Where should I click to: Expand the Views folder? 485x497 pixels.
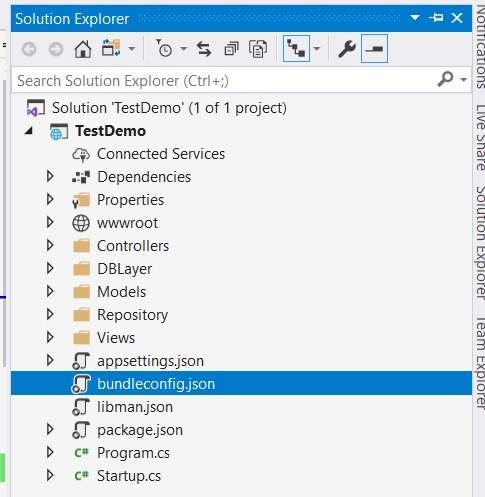coord(50,337)
